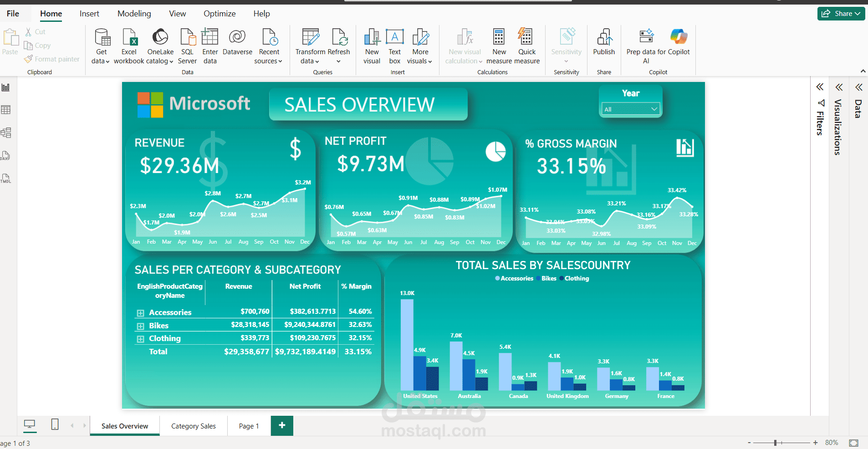
Task: Select desktop layout icon
Action: click(30, 425)
